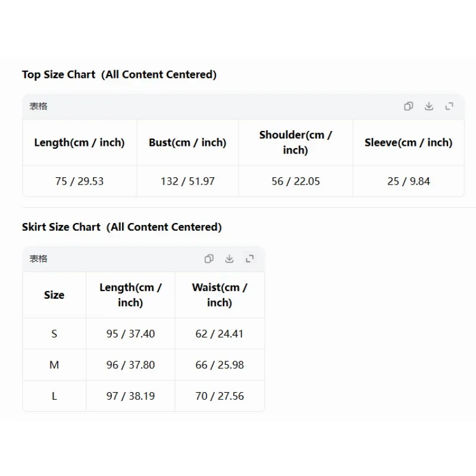This screenshot has width=476, height=476.
Task: Select the Sleeve(cm / inch) header cell
Action: (409, 142)
